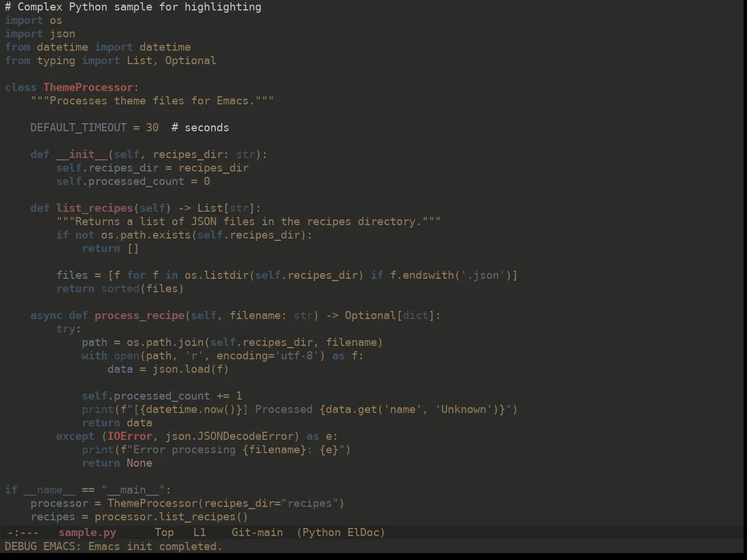Place cursor on 'import os' line
Viewport: 747px width, 560px height.
[33, 20]
